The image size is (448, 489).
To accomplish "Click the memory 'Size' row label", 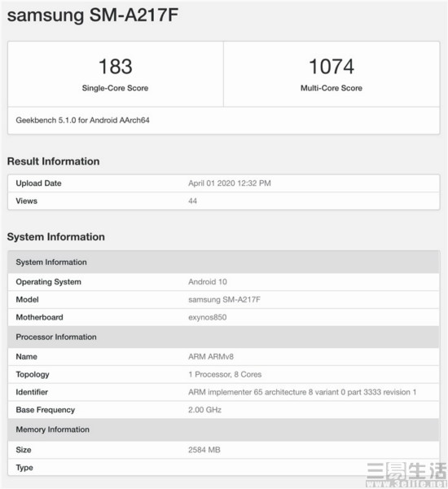I will pyautogui.click(x=24, y=450).
